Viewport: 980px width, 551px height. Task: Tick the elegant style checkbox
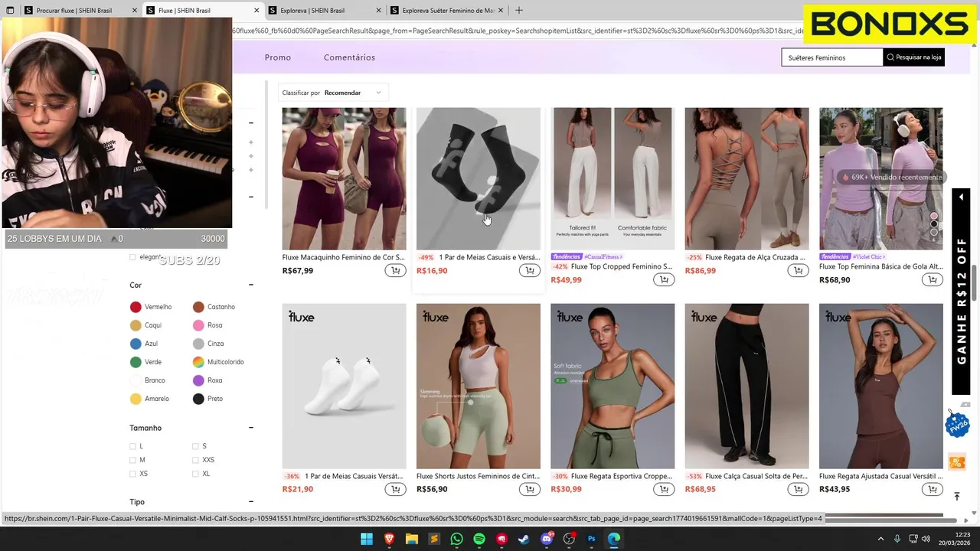[x=132, y=257]
